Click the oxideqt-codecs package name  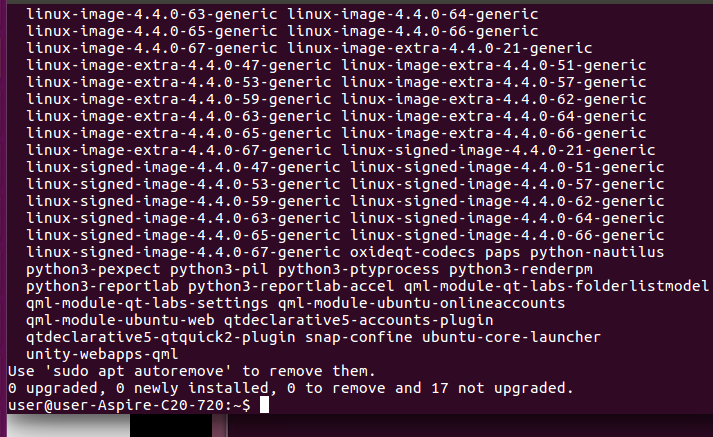[x=412, y=252]
